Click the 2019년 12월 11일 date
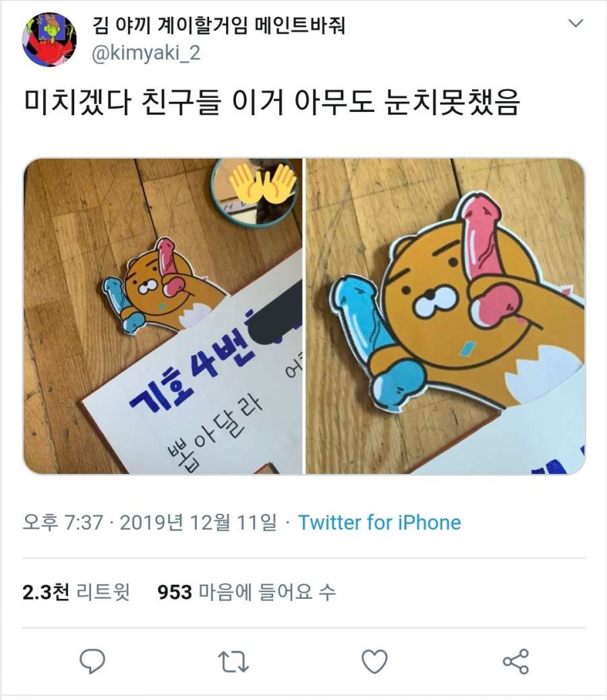607x700 pixels. tap(198, 523)
